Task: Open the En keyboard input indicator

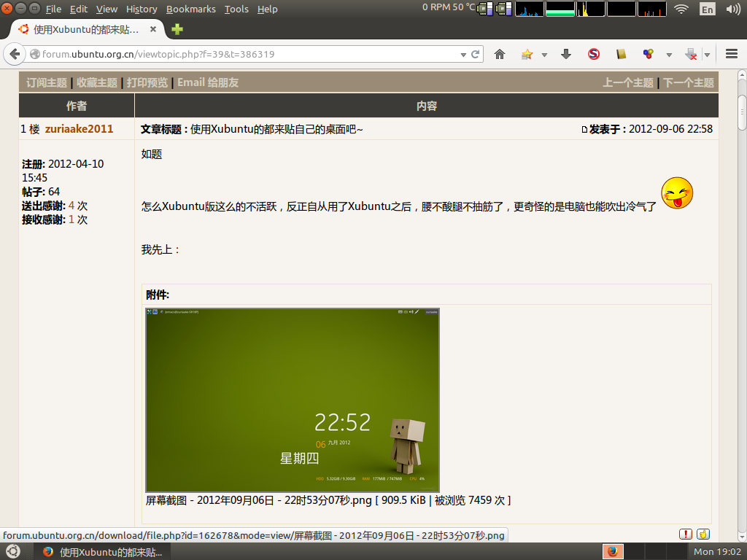Action: click(708, 9)
